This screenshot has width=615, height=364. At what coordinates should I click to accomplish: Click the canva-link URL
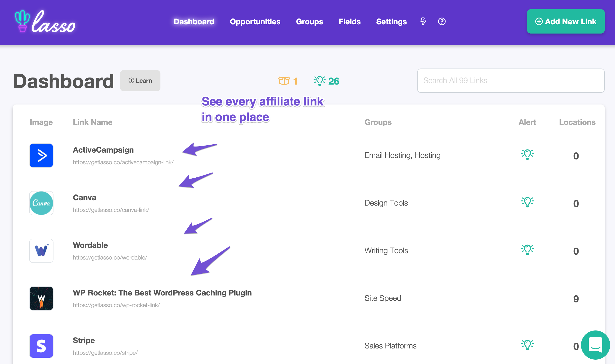pyautogui.click(x=111, y=210)
